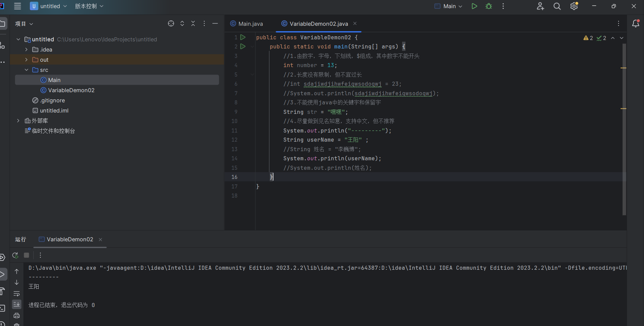Open run panel more options

click(x=40, y=255)
